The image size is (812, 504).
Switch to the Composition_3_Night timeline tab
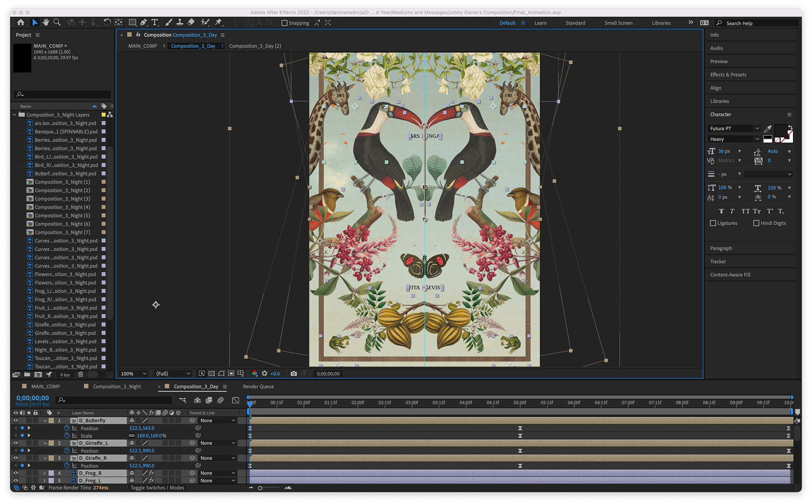117,386
